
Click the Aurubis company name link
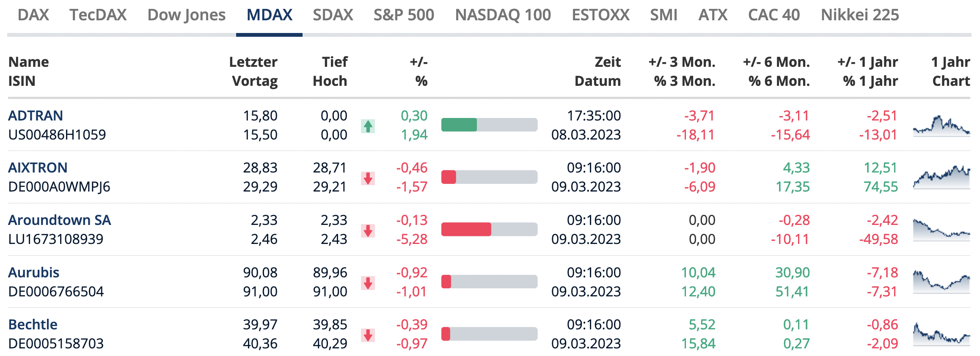(x=33, y=273)
